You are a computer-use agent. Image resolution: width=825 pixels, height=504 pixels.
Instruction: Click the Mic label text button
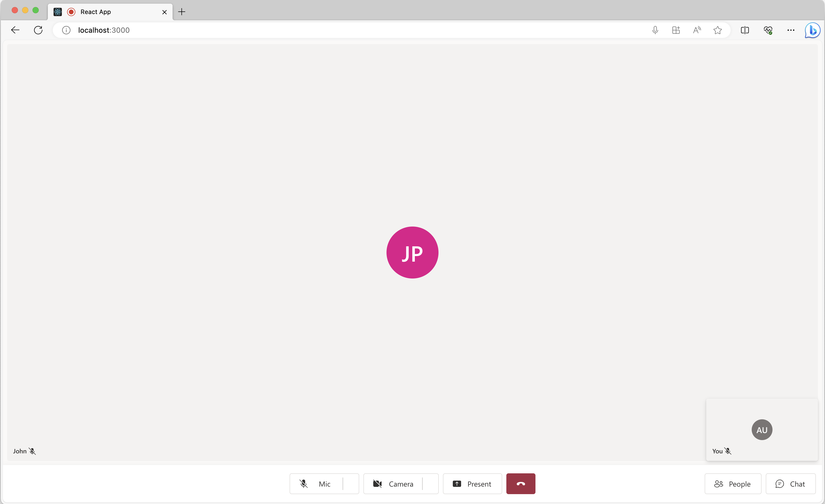coord(324,484)
